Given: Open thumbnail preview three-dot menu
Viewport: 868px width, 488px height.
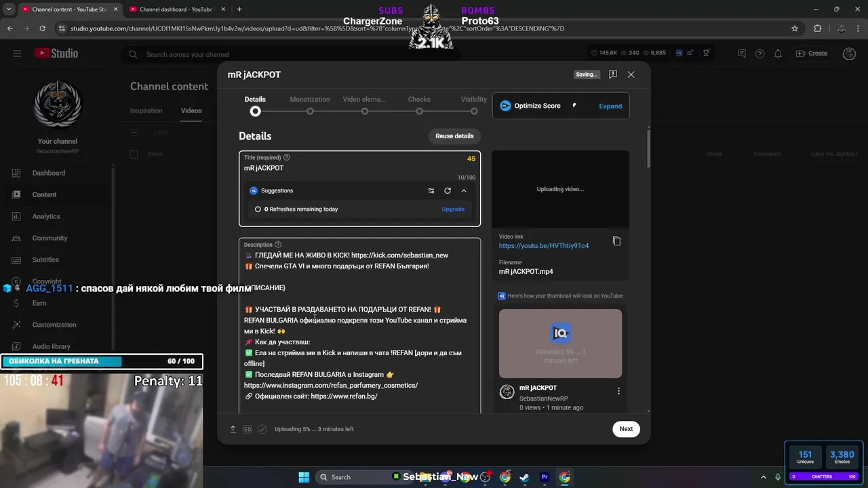Looking at the screenshot, I should pyautogui.click(x=618, y=391).
